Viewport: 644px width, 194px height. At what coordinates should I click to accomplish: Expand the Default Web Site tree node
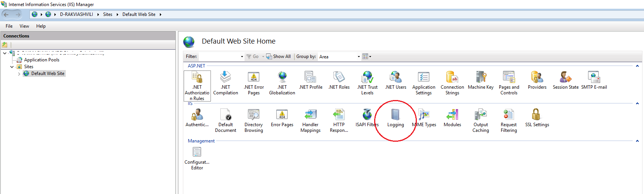pyautogui.click(x=19, y=74)
